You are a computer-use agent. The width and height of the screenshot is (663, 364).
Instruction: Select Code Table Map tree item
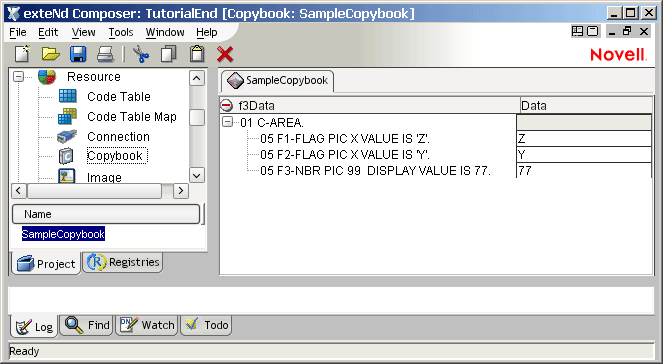pyautogui.click(x=132, y=117)
